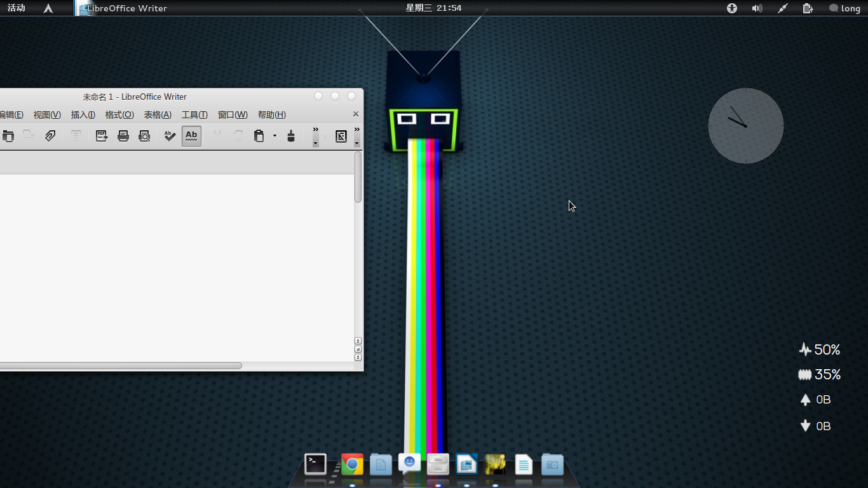Click greyed icon left of PDF export
868x488 pixels.
76,136
